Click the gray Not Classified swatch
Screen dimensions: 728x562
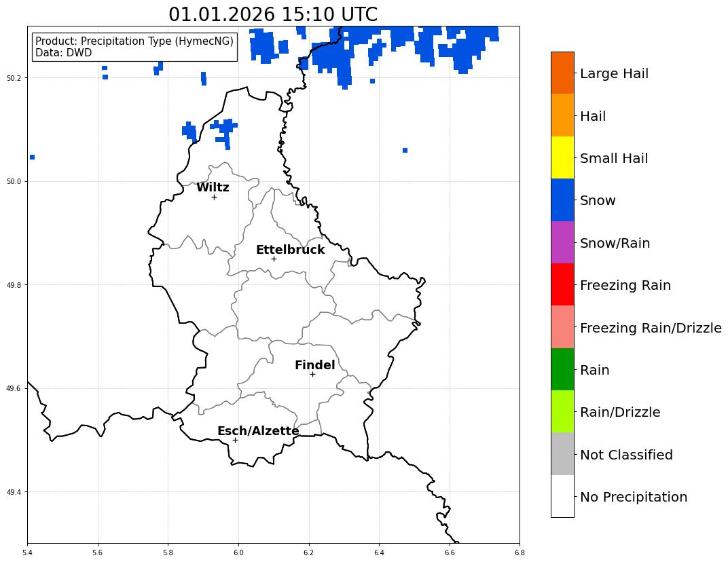[x=562, y=454]
